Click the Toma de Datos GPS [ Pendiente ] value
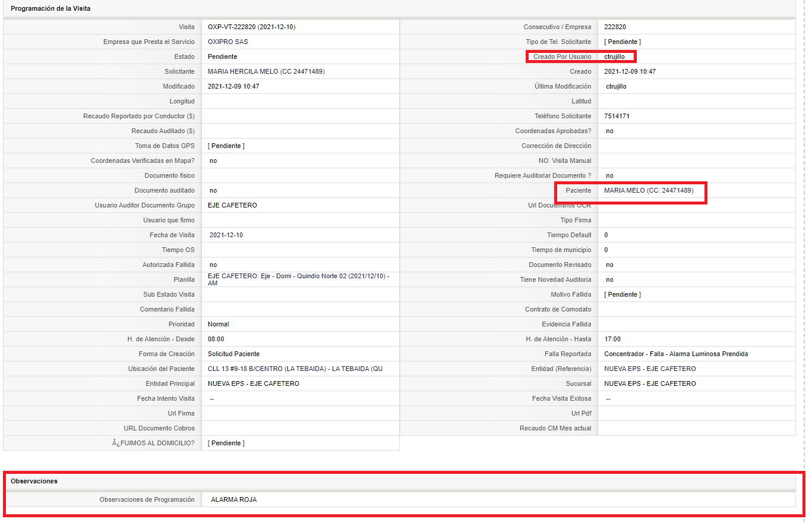Image resolution: width=812 pixels, height=522 pixels. pos(226,146)
